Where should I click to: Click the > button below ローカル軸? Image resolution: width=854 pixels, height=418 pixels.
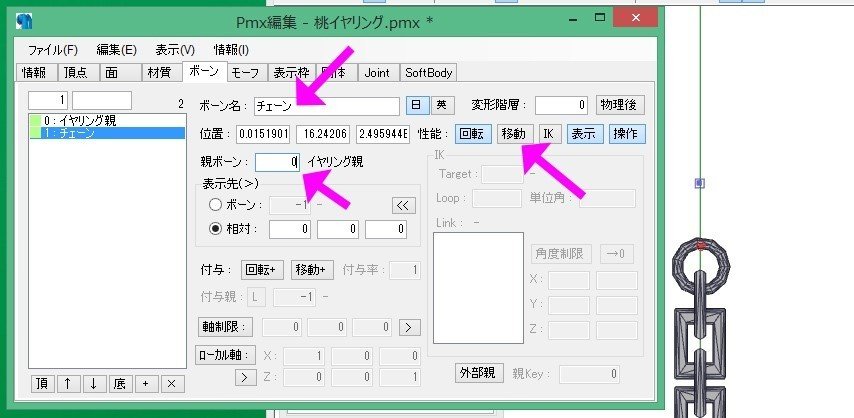point(246,377)
